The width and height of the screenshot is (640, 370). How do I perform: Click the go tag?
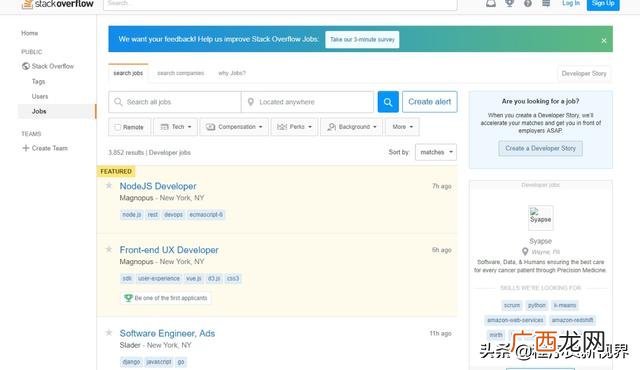181,362
